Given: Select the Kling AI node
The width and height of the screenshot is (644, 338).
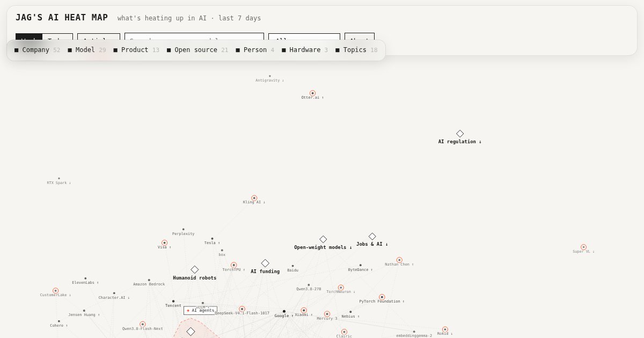Looking at the screenshot, I should [x=254, y=199].
